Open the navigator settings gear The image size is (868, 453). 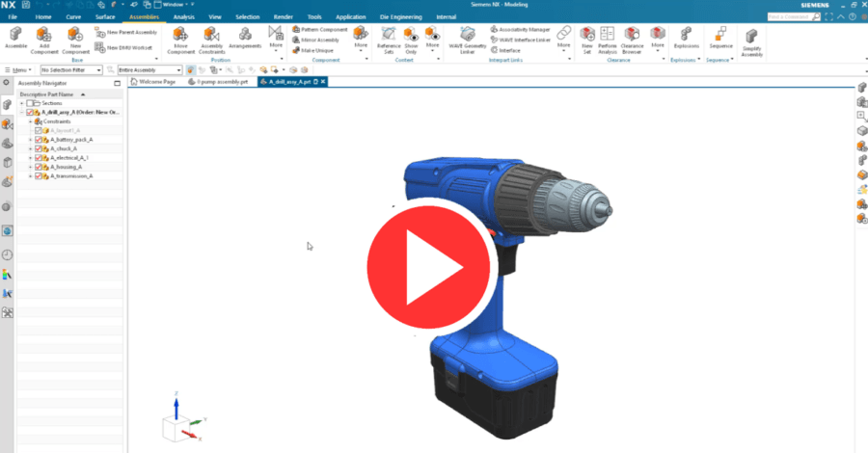[6, 83]
